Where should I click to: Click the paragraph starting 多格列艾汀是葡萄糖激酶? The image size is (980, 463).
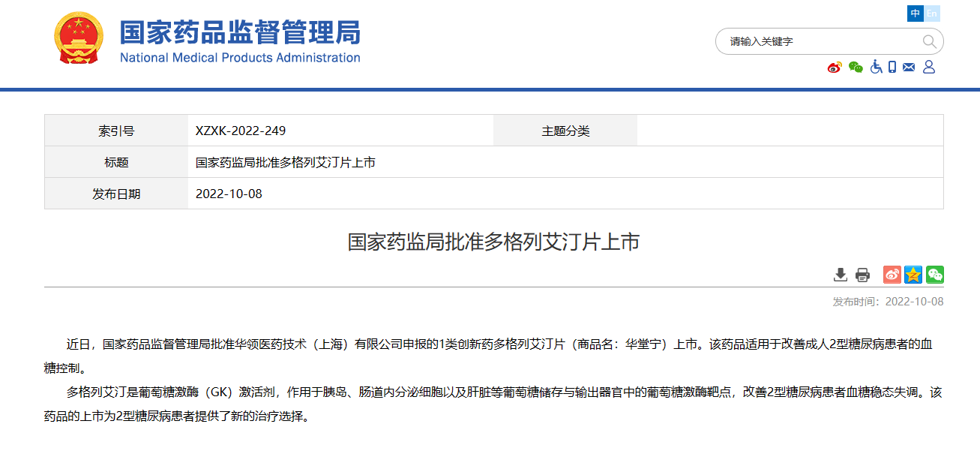coord(493,404)
